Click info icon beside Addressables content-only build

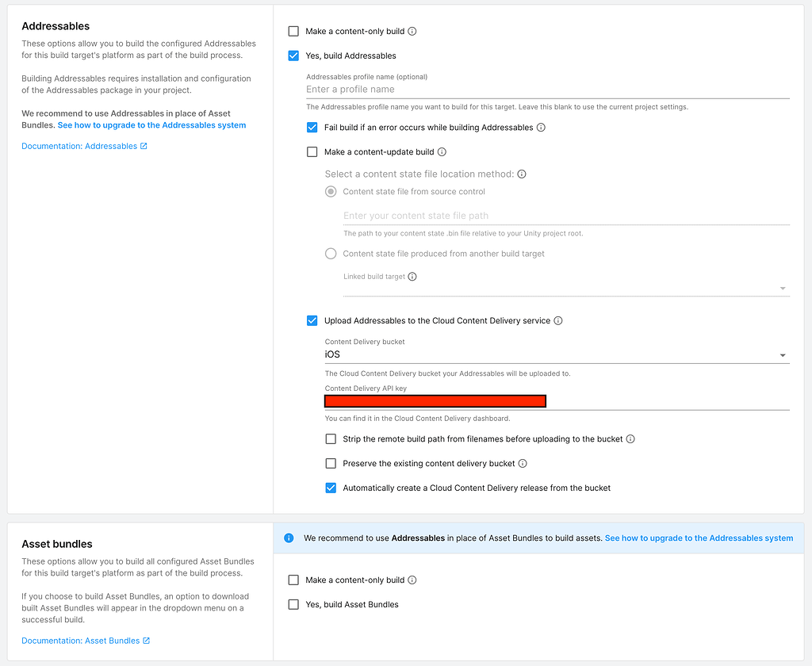[412, 32]
